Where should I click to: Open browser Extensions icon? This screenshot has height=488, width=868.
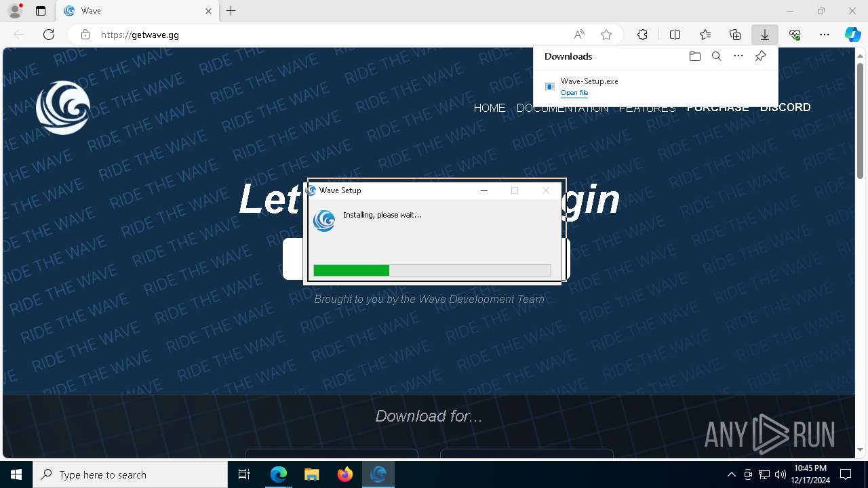(x=642, y=35)
